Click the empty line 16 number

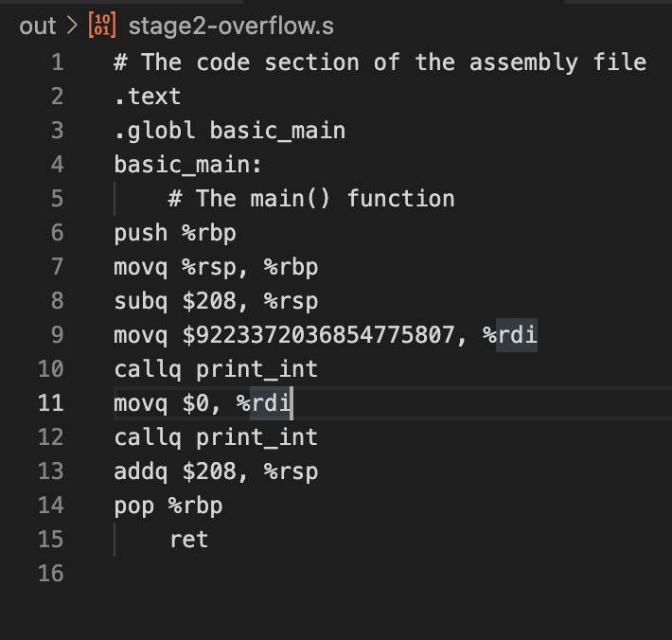pos(51,574)
